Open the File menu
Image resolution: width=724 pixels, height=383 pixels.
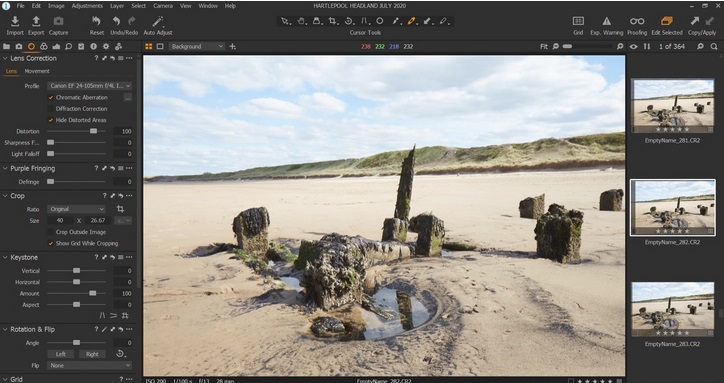coord(20,6)
